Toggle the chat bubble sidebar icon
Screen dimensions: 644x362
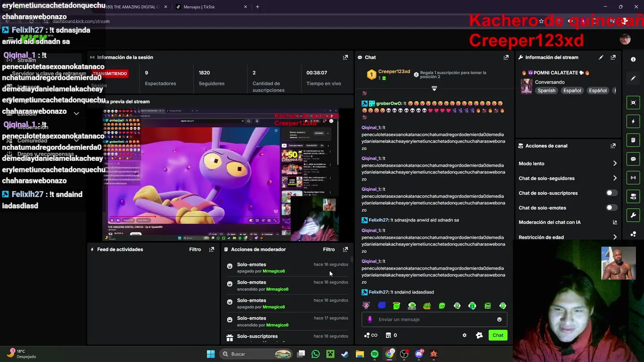(633, 159)
